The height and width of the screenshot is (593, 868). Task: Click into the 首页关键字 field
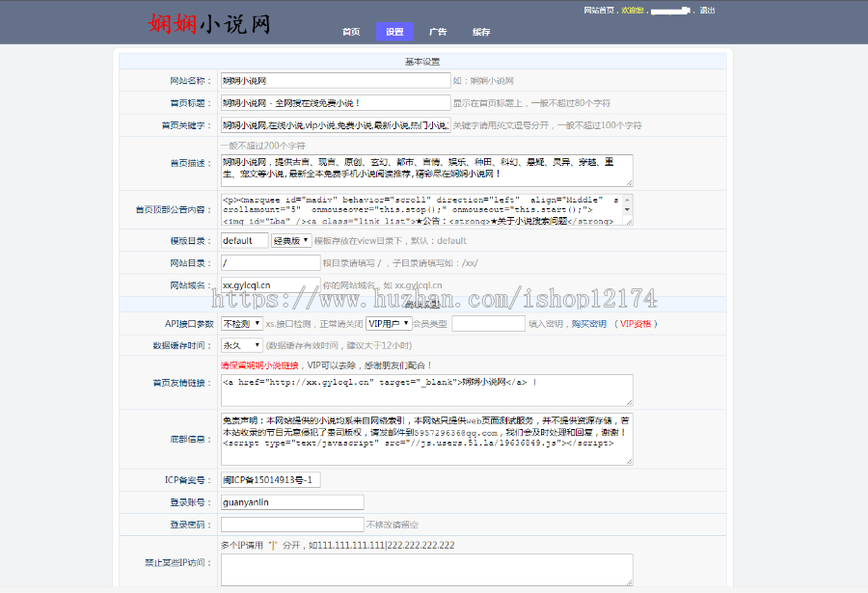tap(336, 125)
